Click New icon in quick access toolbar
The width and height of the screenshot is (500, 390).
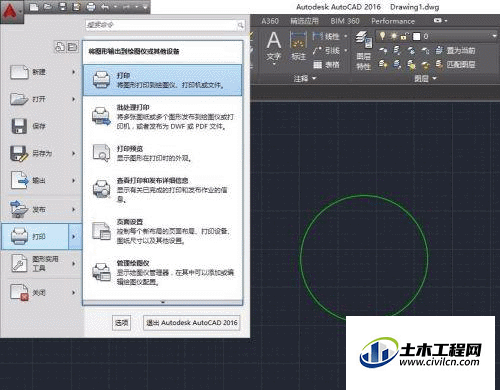pos(34,7)
